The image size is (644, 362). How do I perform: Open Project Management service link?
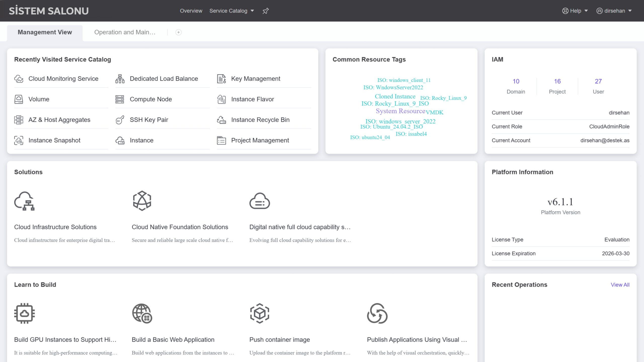click(x=260, y=140)
